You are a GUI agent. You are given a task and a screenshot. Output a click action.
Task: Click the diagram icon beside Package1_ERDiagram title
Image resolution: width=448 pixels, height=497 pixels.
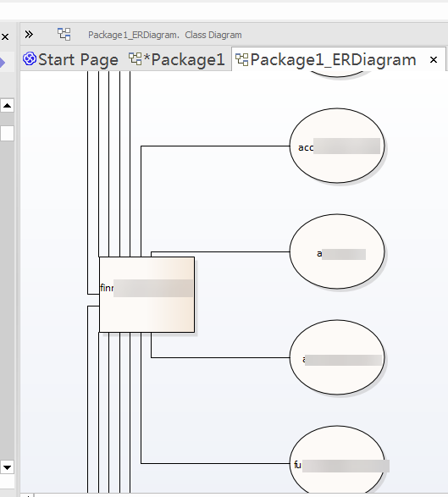coord(64,34)
